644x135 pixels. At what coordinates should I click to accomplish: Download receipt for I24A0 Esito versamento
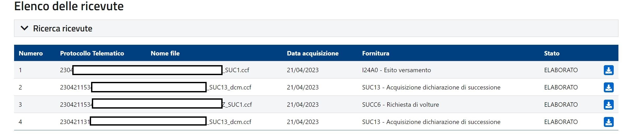(x=609, y=70)
